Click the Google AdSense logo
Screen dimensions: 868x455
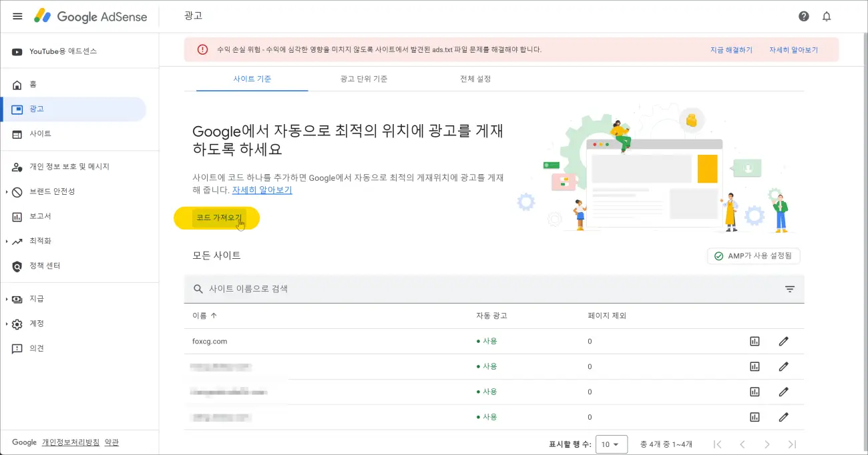click(x=91, y=17)
